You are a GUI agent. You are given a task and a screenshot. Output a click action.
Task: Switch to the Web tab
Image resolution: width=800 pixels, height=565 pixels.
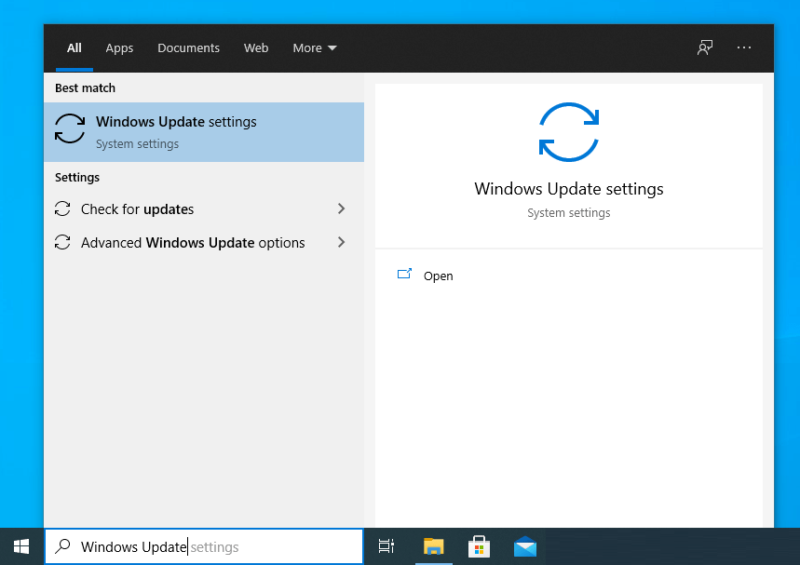[256, 48]
